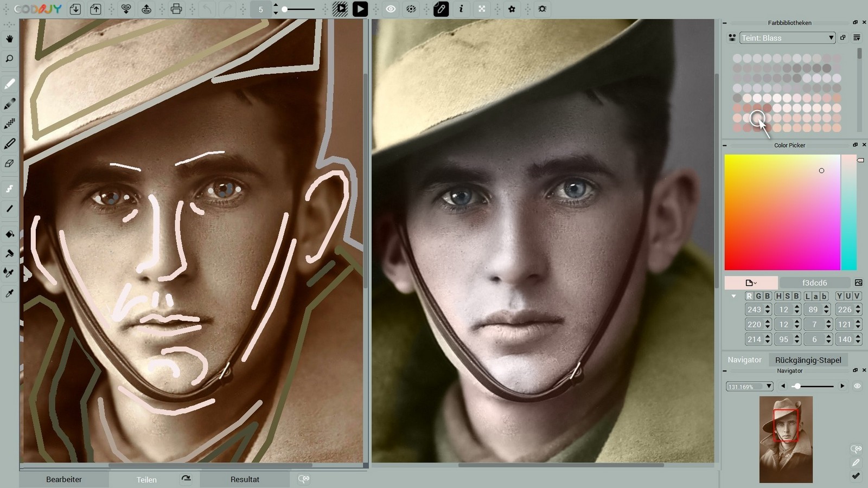Image resolution: width=868 pixels, height=488 pixels.
Task: Open the Teint: Blass library dropdown
Action: [787, 38]
